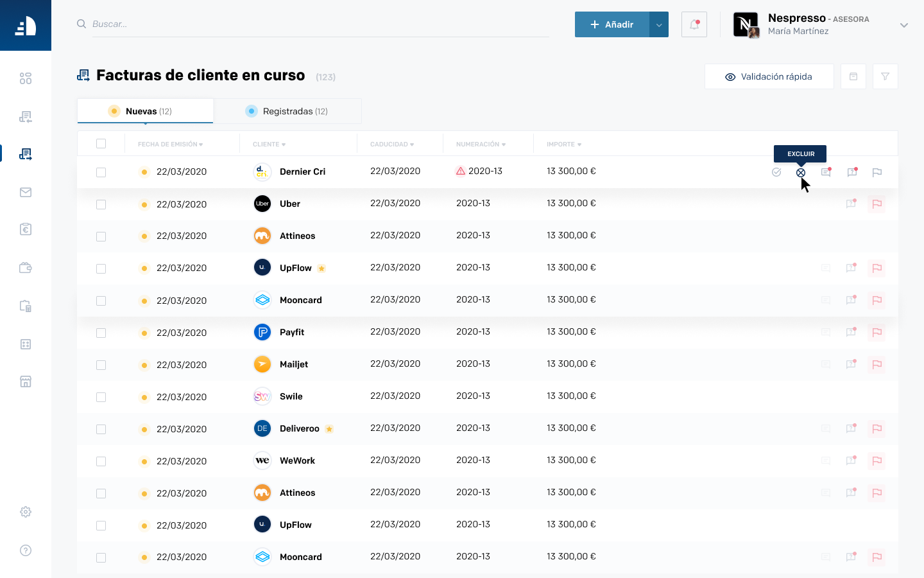Select the checkbox on the Mooncard row
Viewport: 924px width, 578px height.
(x=101, y=300)
